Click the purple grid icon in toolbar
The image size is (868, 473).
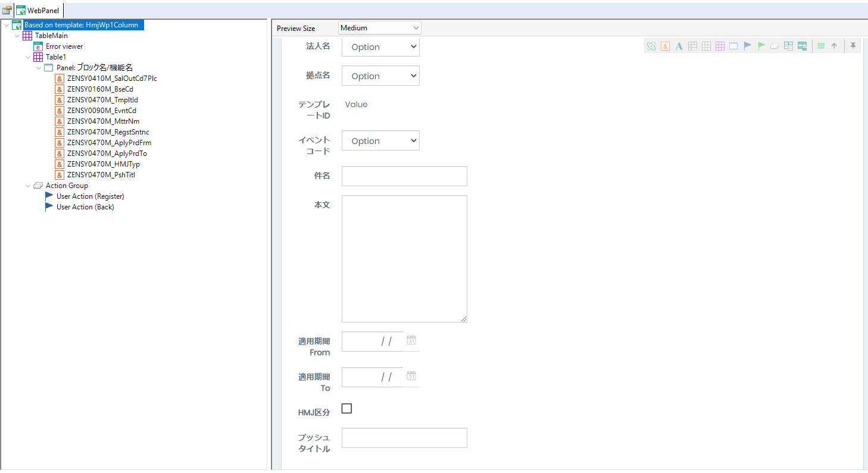tap(720, 46)
